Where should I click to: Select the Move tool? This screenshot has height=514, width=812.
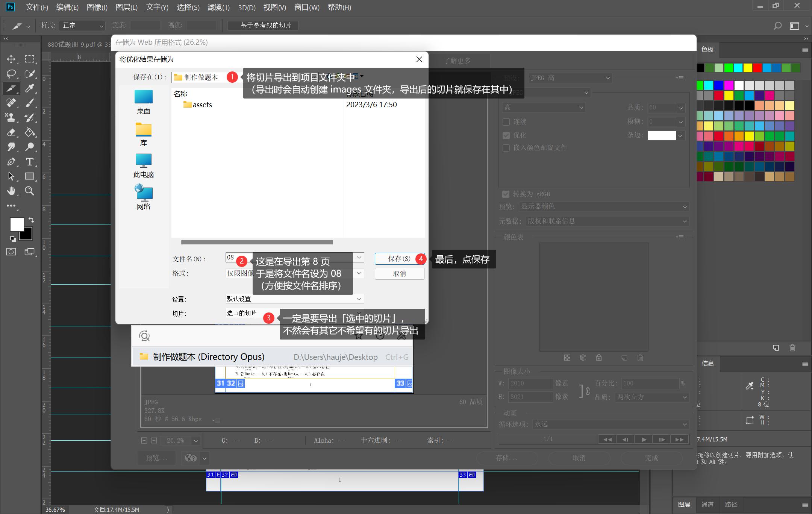11,59
